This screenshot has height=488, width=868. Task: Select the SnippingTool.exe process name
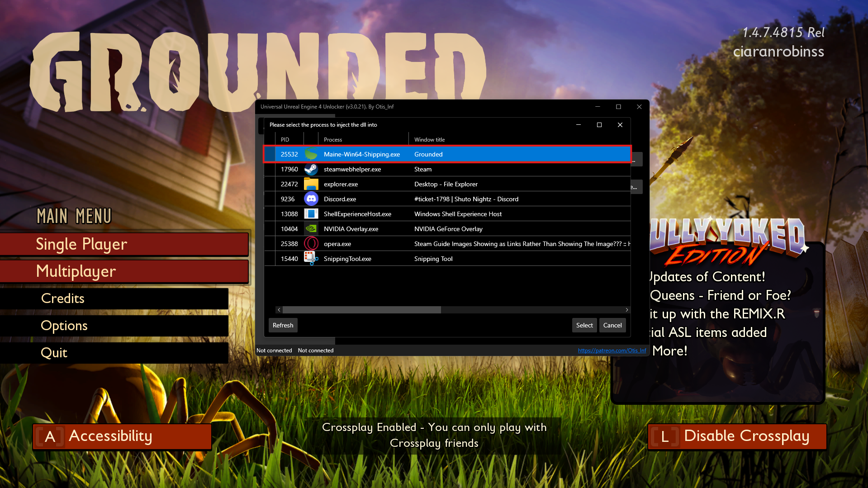coord(348,259)
